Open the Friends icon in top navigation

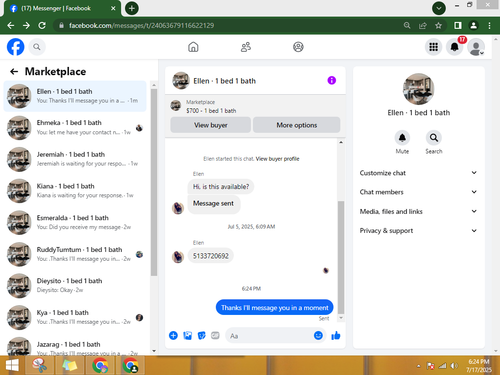click(246, 47)
